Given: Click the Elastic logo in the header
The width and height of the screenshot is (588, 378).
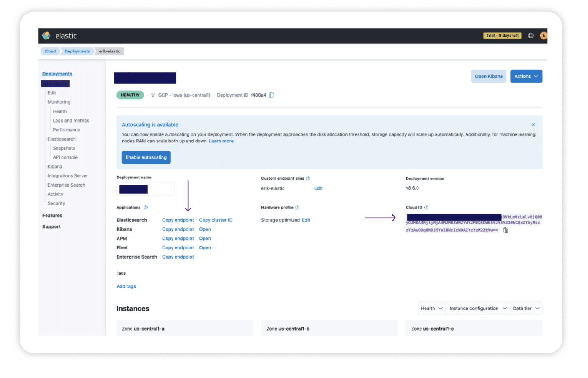Looking at the screenshot, I should pos(47,36).
